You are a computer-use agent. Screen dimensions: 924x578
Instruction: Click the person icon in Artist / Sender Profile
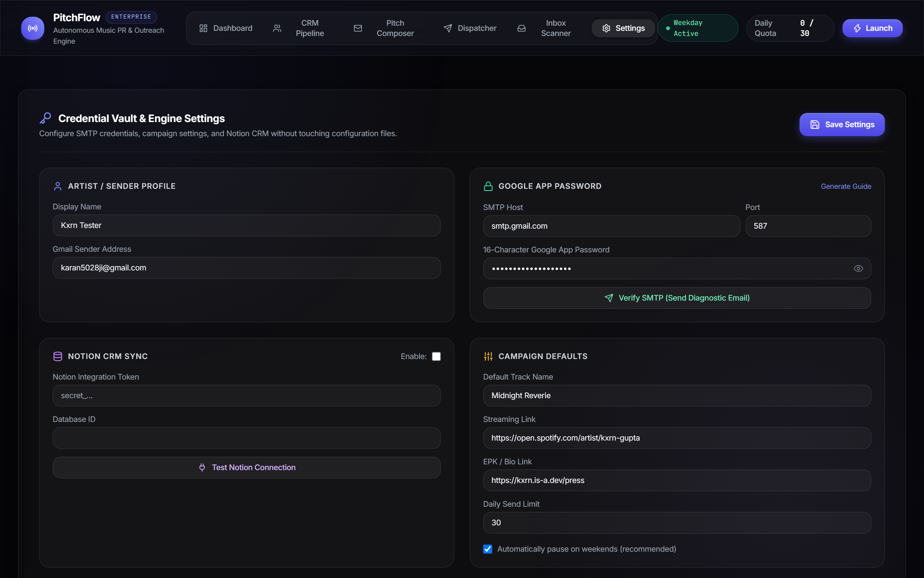(x=58, y=186)
